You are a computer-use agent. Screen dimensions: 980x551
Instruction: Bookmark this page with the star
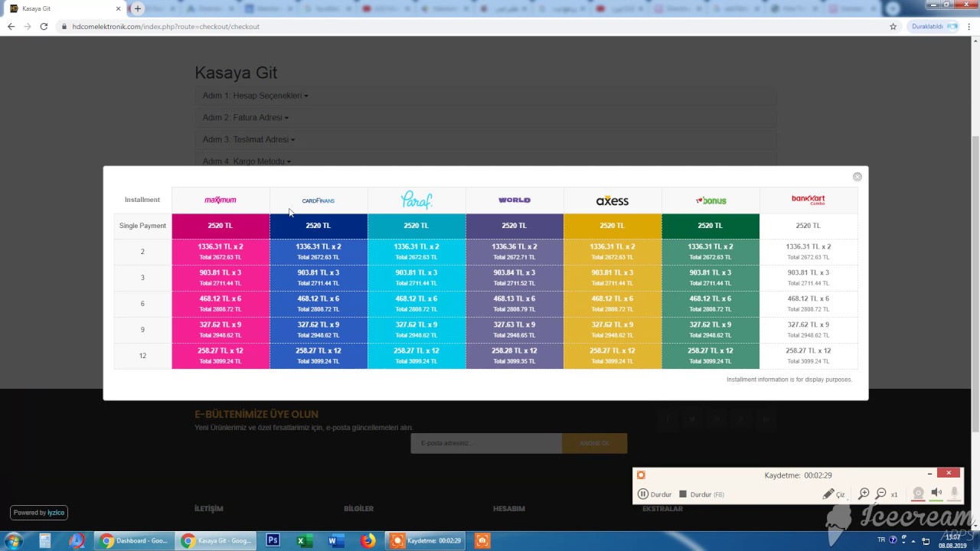893,26
